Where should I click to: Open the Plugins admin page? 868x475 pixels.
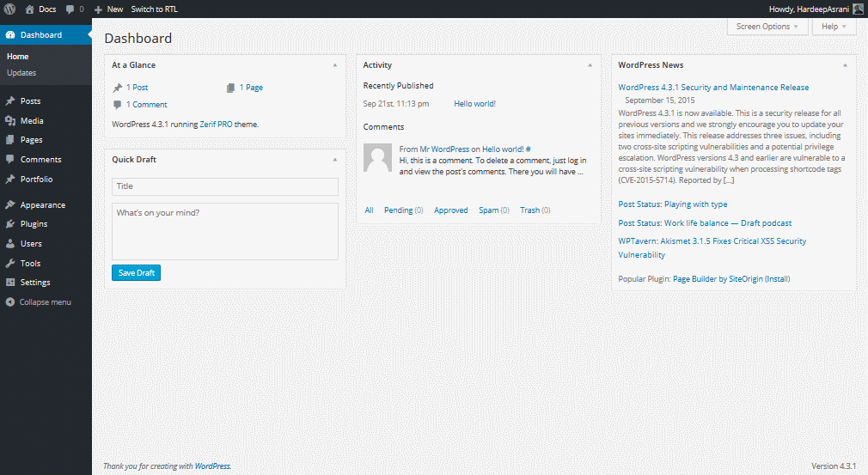tap(34, 224)
